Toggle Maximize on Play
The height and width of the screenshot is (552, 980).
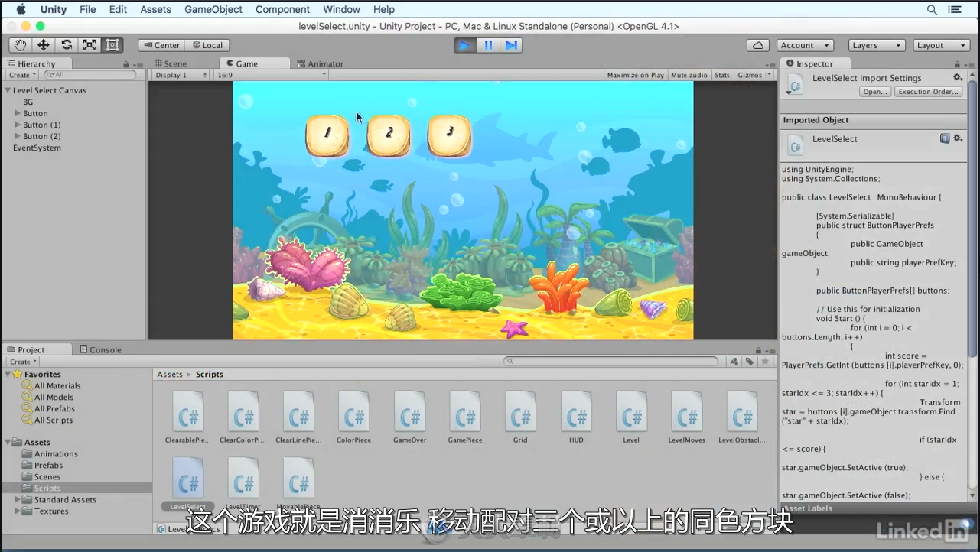(635, 75)
